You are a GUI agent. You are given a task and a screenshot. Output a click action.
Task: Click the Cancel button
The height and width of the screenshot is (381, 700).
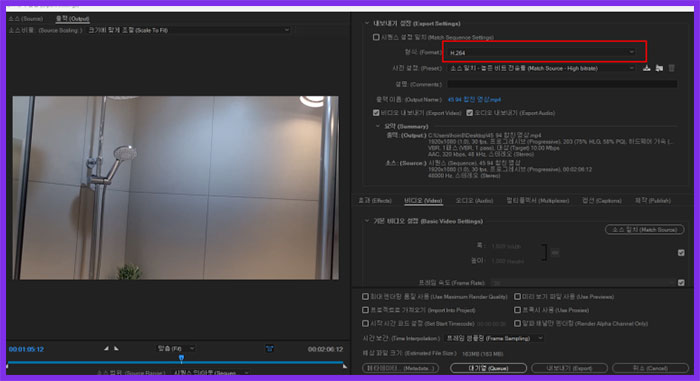(650, 368)
